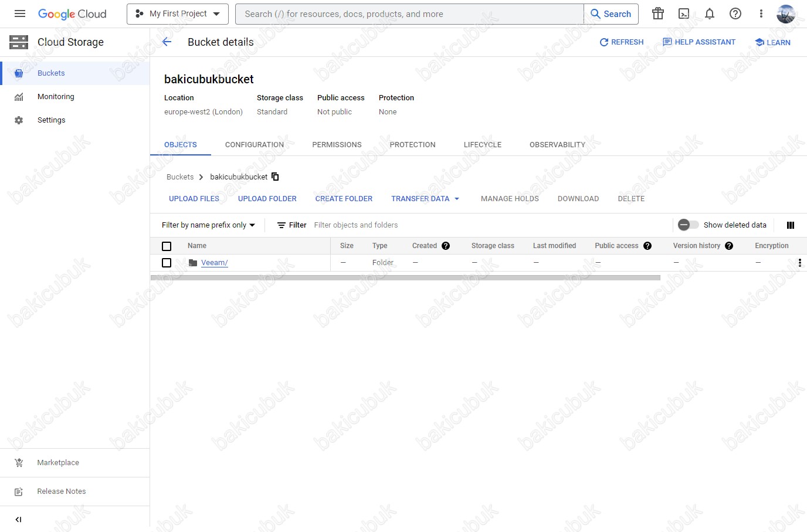Open the notifications bell
This screenshot has width=807, height=532.
click(x=710, y=13)
